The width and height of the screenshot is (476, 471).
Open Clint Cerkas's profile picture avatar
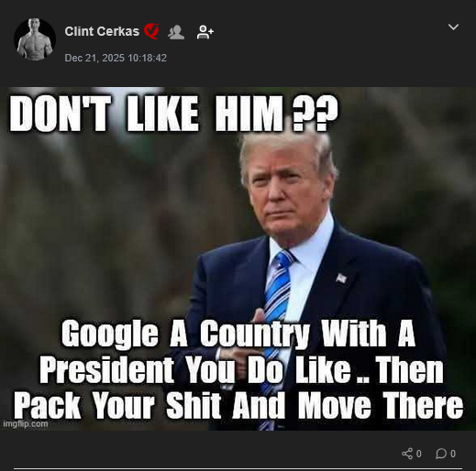[35, 39]
